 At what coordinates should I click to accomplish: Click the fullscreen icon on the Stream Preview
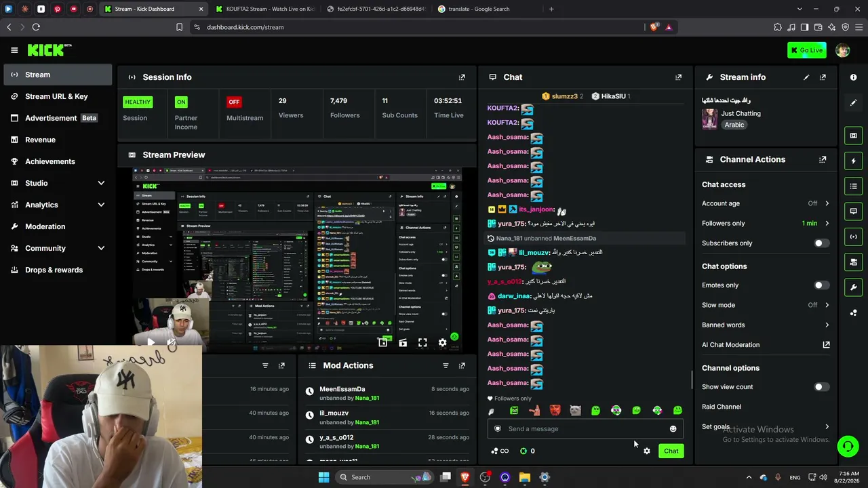[422, 343]
